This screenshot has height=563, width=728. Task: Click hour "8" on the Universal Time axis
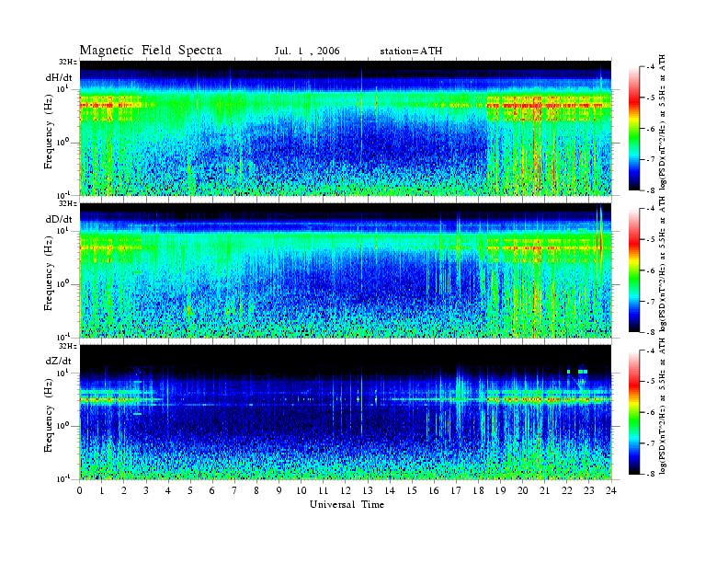[x=256, y=490]
